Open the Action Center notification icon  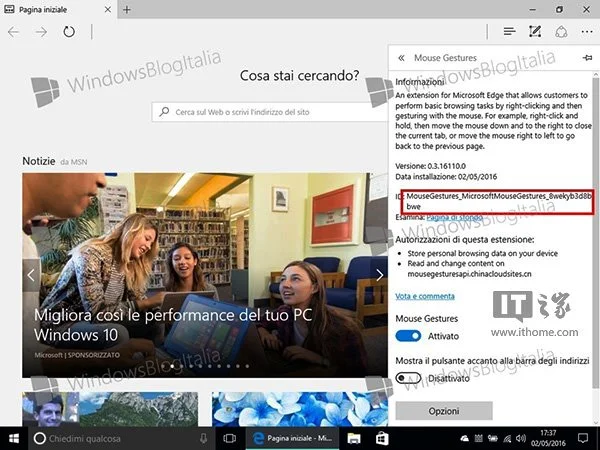(x=582, y=438)
